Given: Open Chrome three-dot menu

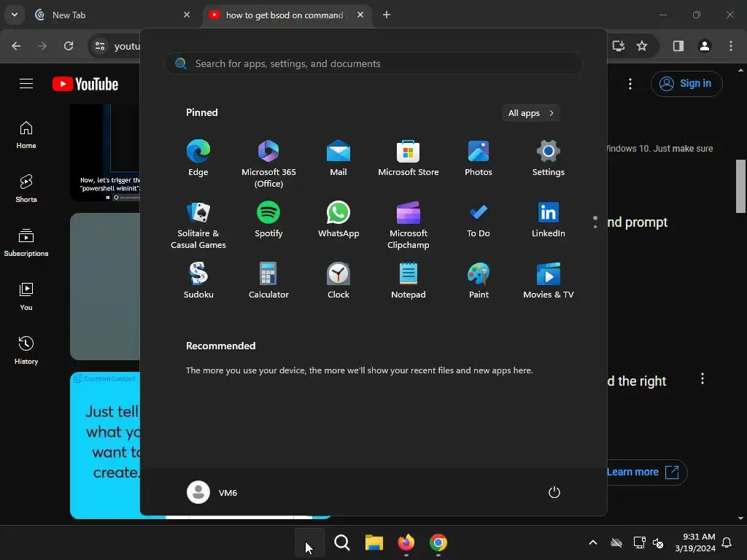Looking at the screenshot, I should [731, 46].
